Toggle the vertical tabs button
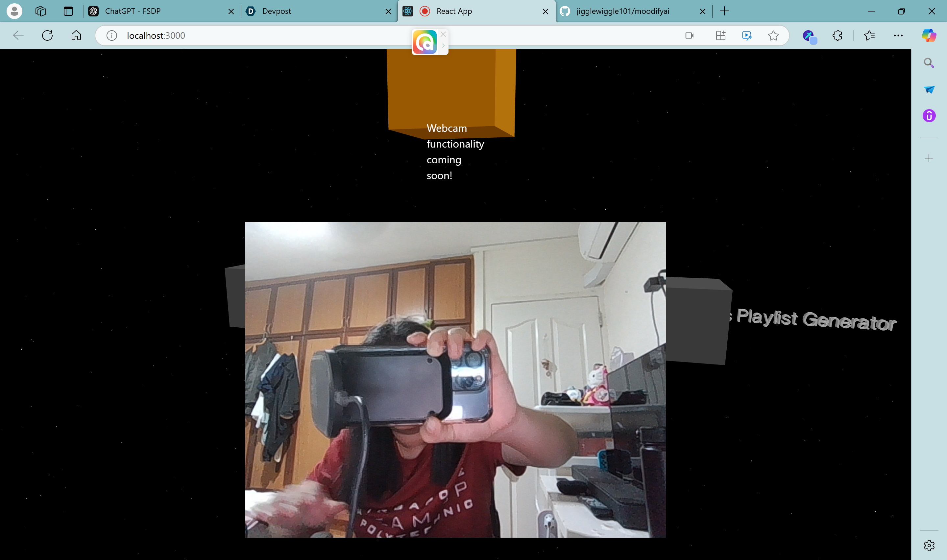This screenshot has width=947, height=560. click(68, 11)
